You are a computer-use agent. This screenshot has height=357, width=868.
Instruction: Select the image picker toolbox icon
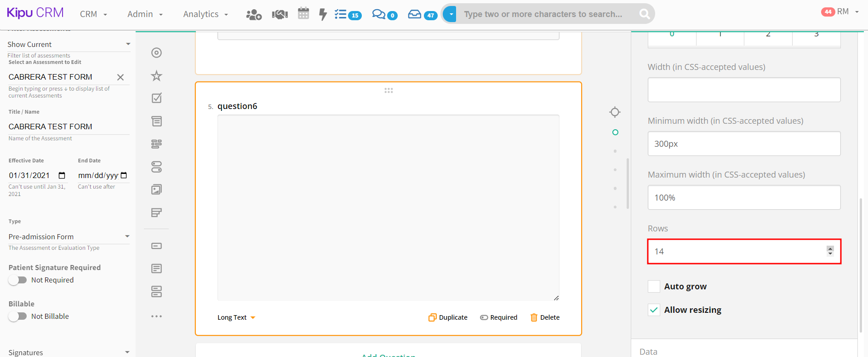pyautogui.click(x=157, y=190)
